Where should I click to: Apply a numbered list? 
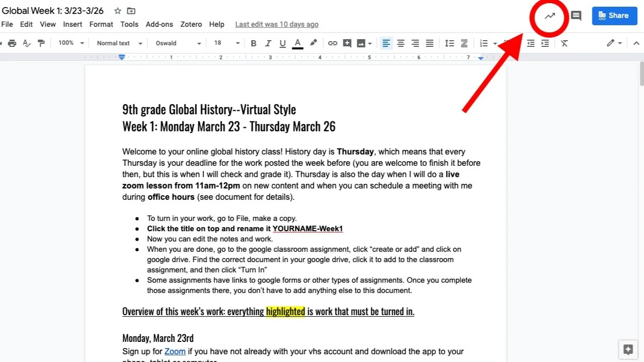[484, 43]
